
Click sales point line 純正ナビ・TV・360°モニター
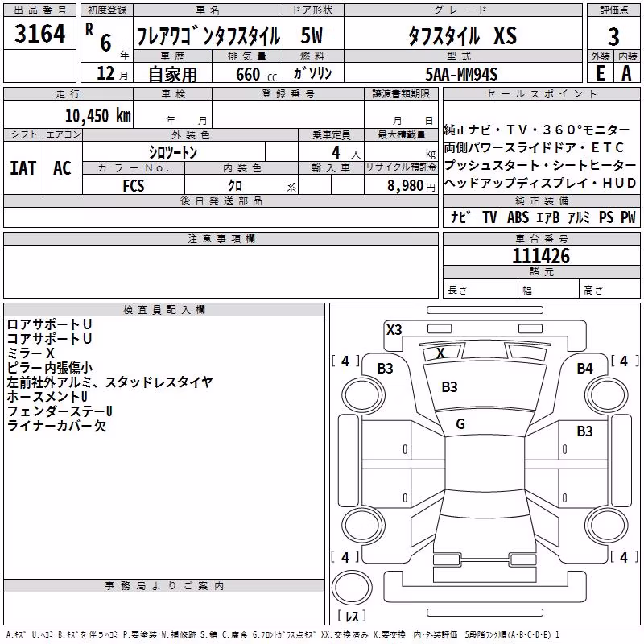[536, 130]
